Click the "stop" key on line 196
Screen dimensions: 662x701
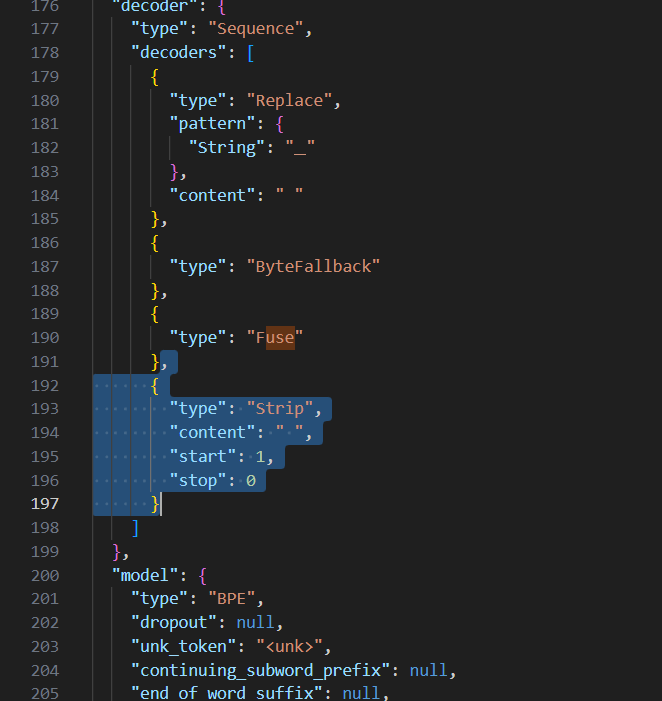click(x=202, y=480)
